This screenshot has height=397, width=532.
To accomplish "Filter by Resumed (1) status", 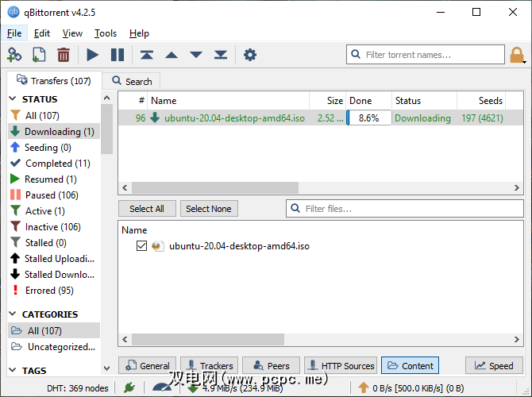I will tap(54, 179).
